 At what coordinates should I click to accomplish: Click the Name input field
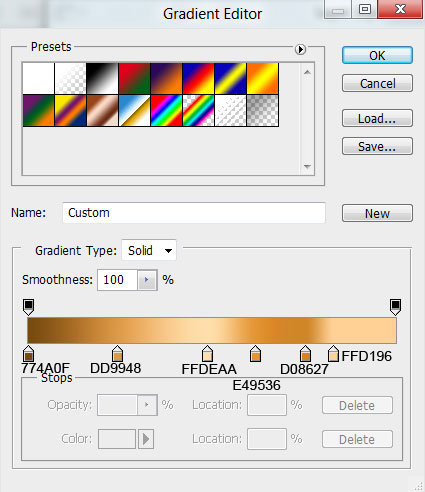coord(194,213)
